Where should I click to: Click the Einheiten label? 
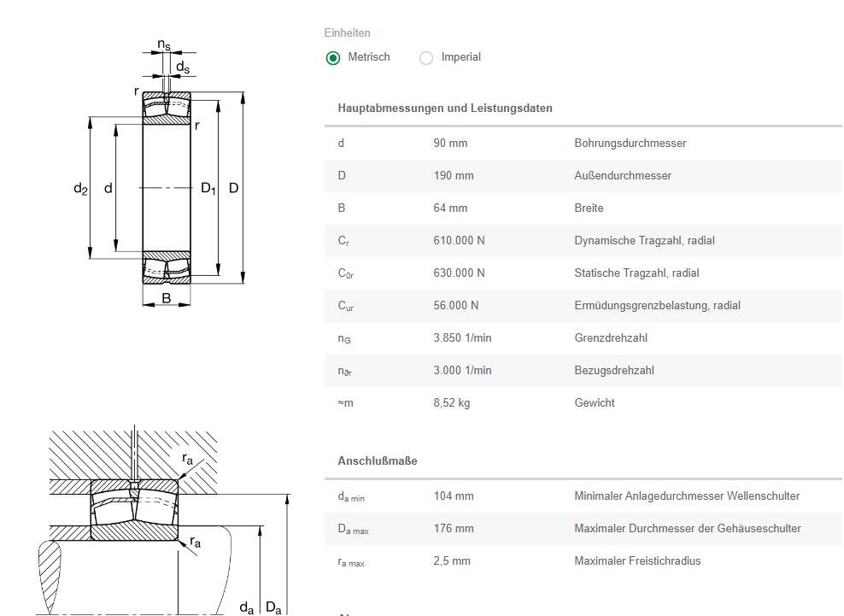point(347,33)
